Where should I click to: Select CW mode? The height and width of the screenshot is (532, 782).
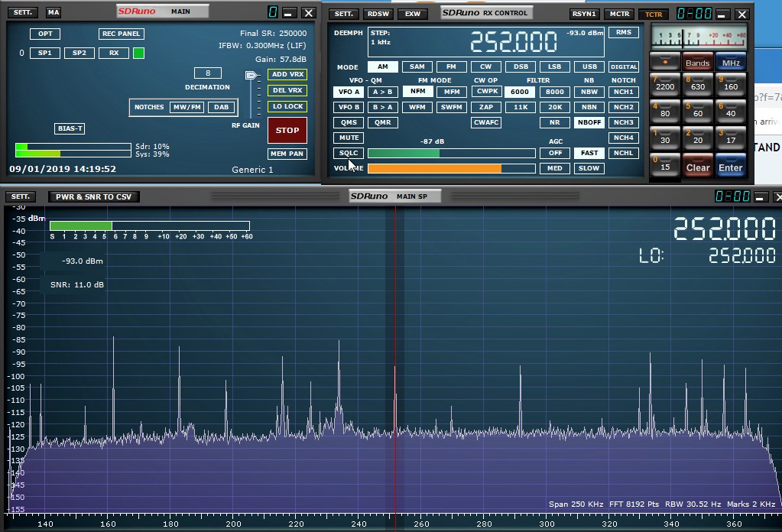pyautogui.click(x=485, y=66)
